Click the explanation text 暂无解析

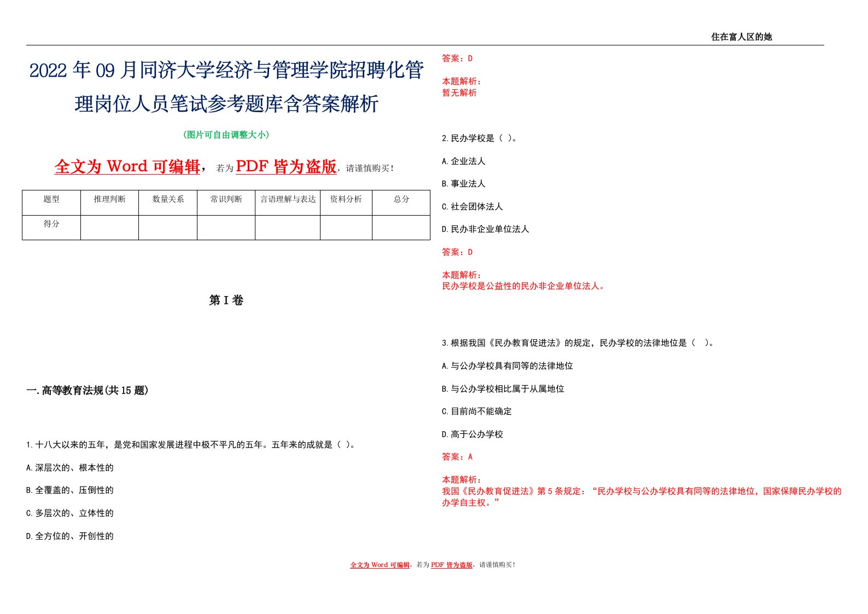[459, 93]
